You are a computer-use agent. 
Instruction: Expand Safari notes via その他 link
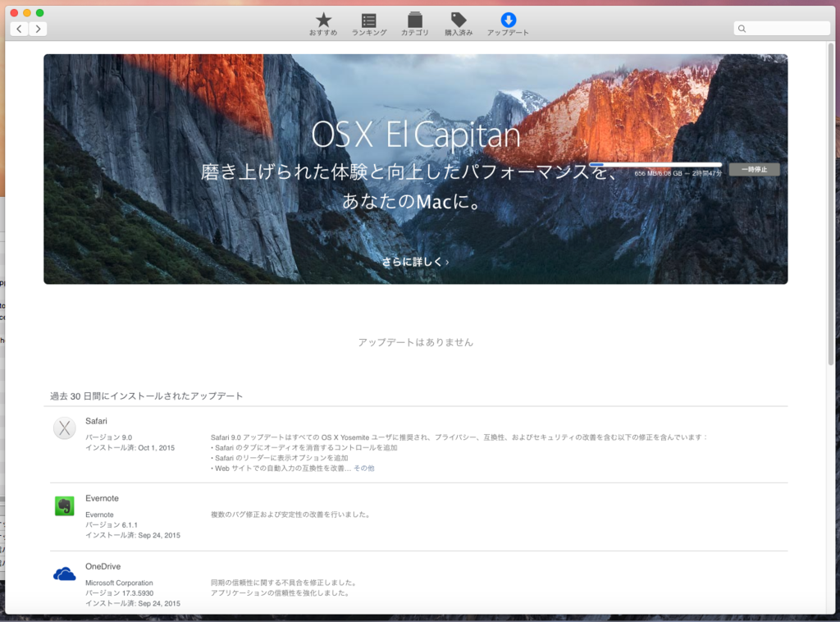[363, 469]
